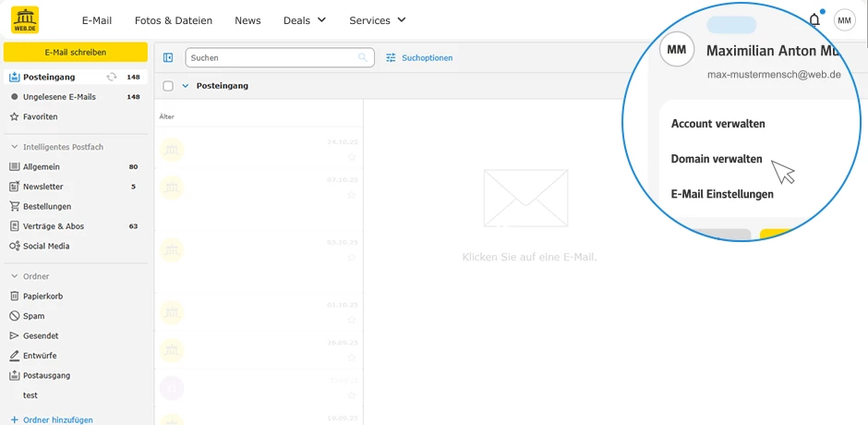Open the Favoriten folder label
Image resolution: width=868 pixels, height=425 pixels.
41,117
